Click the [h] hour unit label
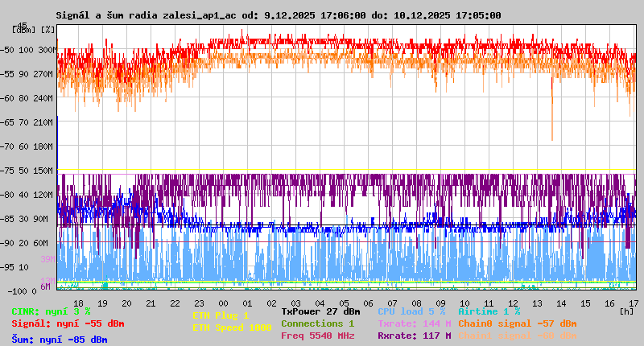The width and height of the screenshot is (644, 346). click(626, 310)
